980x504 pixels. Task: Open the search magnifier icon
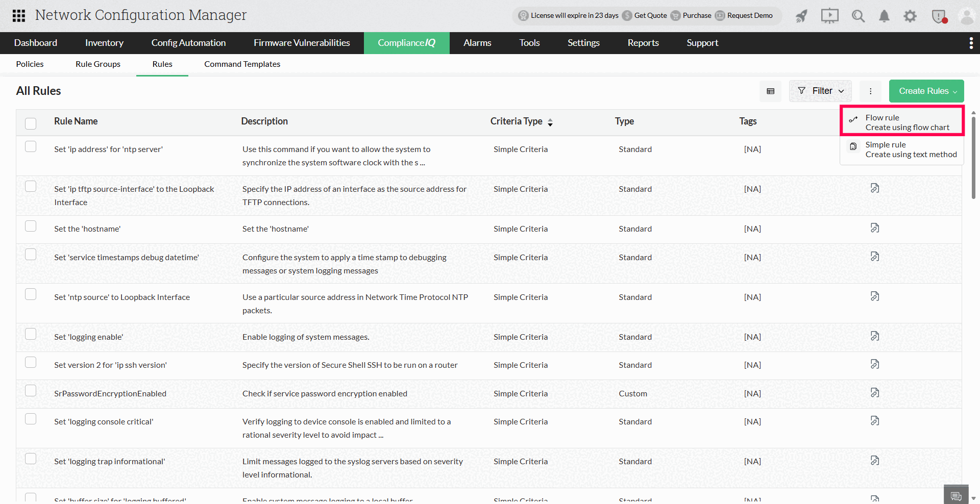pos(858,16)
